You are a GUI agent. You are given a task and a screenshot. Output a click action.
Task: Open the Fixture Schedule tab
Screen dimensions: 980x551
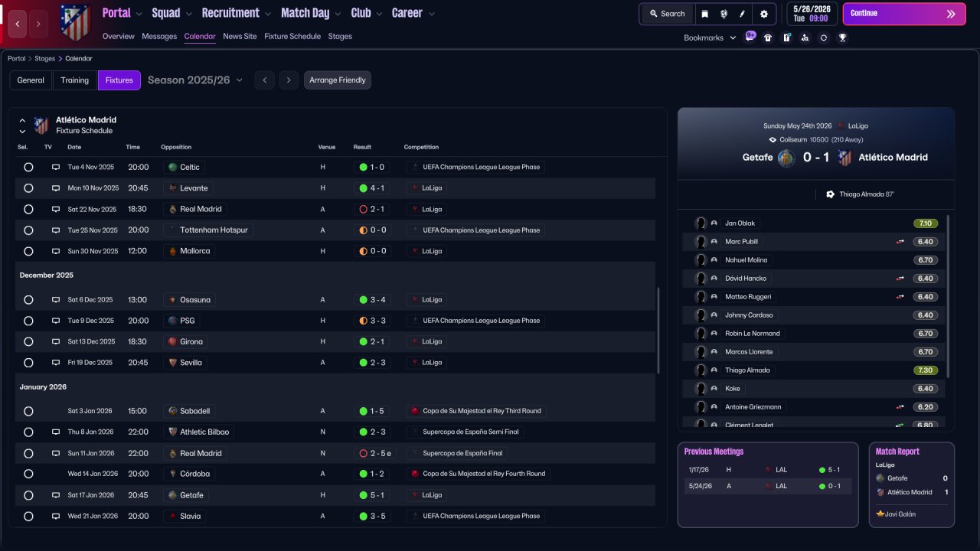tap(292, 37)
